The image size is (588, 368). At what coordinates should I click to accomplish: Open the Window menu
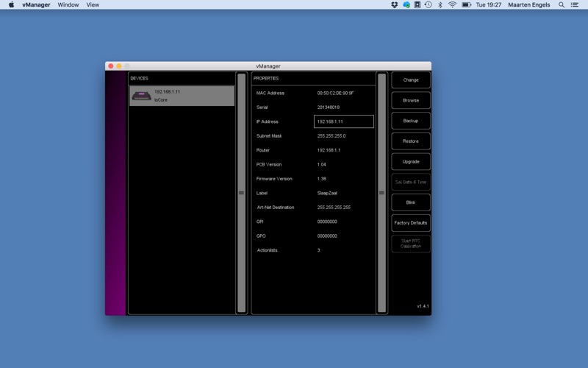[x=68, y=5]
